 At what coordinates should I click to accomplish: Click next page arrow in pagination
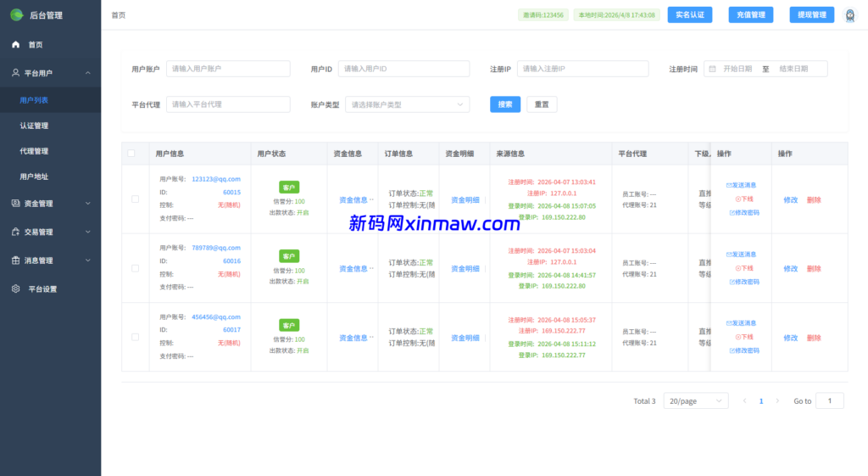coord(777,400)
